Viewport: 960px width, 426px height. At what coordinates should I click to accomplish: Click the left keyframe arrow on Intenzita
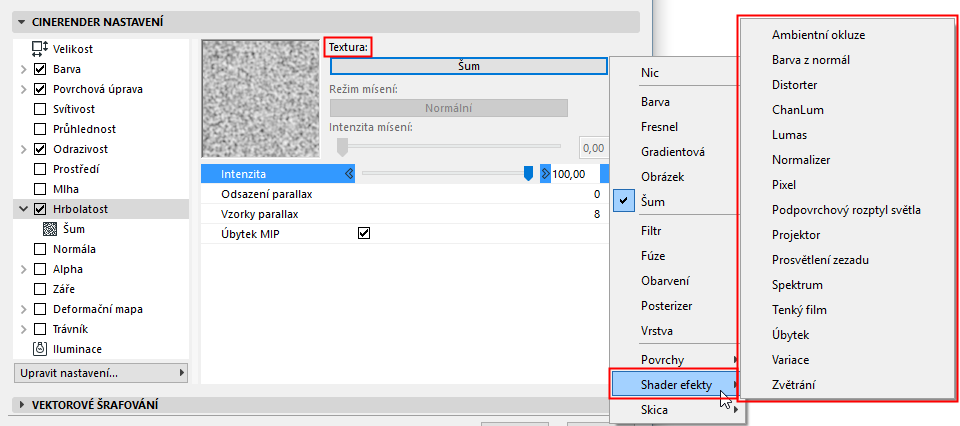click(x=349, y=174)
